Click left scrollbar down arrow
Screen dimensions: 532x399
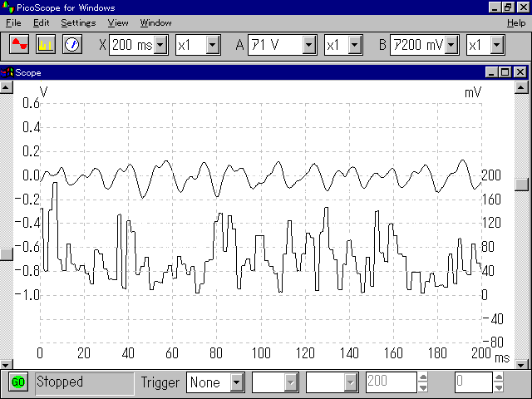(6, 365)
